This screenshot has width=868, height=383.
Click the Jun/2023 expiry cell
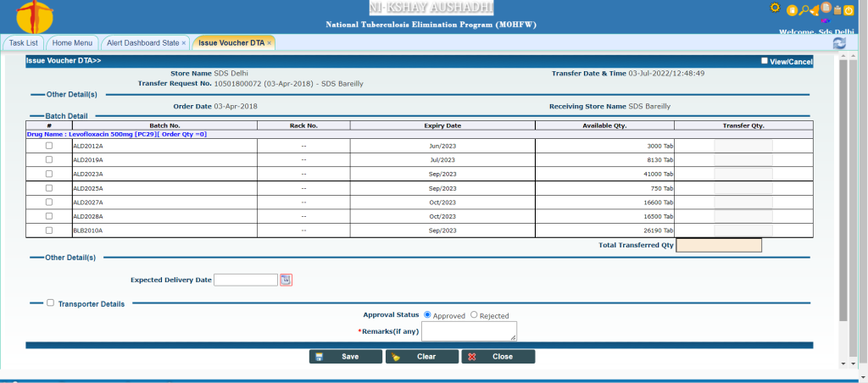click(442, 146)
